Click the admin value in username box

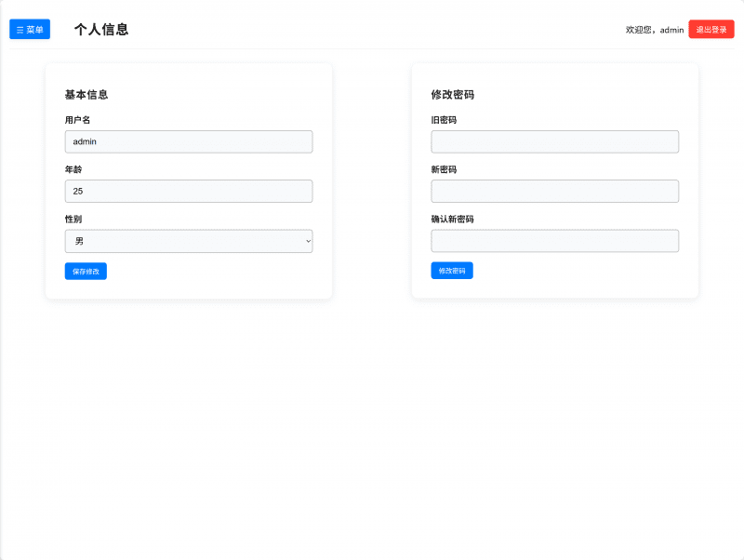pyautogui.click(x=83, y=141)
